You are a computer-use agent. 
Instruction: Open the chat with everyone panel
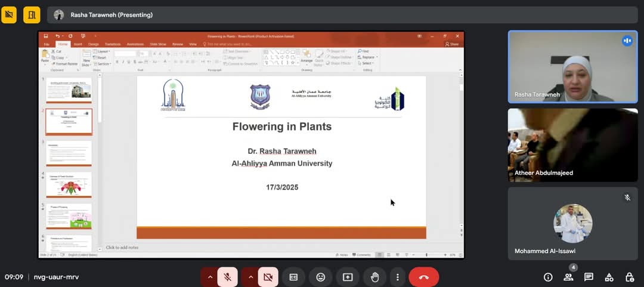[589, 277]
